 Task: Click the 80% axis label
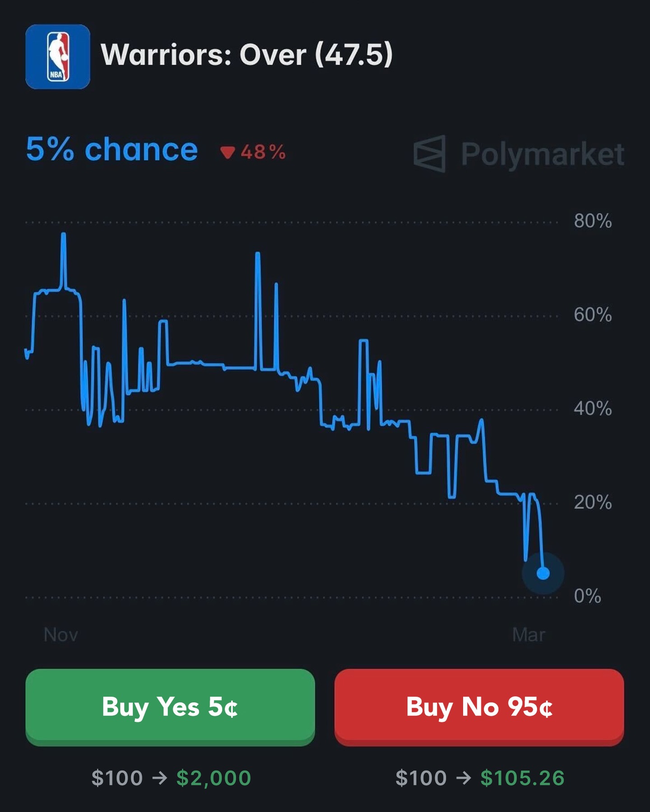(593, 221)
